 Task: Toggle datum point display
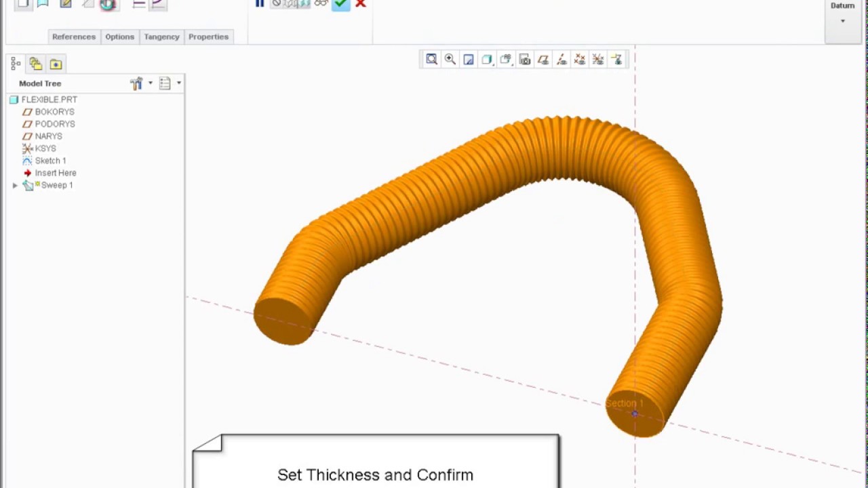coord(579,60)
